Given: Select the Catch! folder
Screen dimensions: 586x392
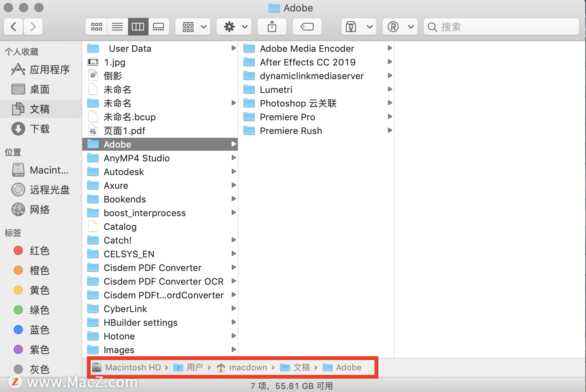Looking at the screenshot, I should [x=160, y=240].
